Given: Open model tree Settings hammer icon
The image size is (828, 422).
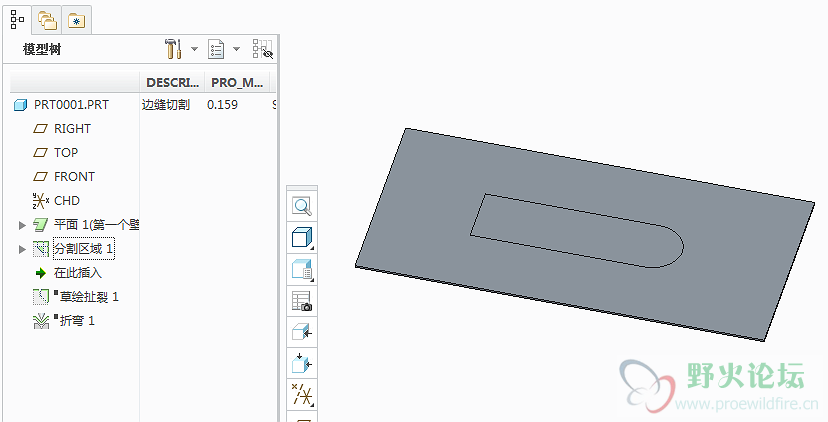Looking at the screenshot, I should coord(173,49).
